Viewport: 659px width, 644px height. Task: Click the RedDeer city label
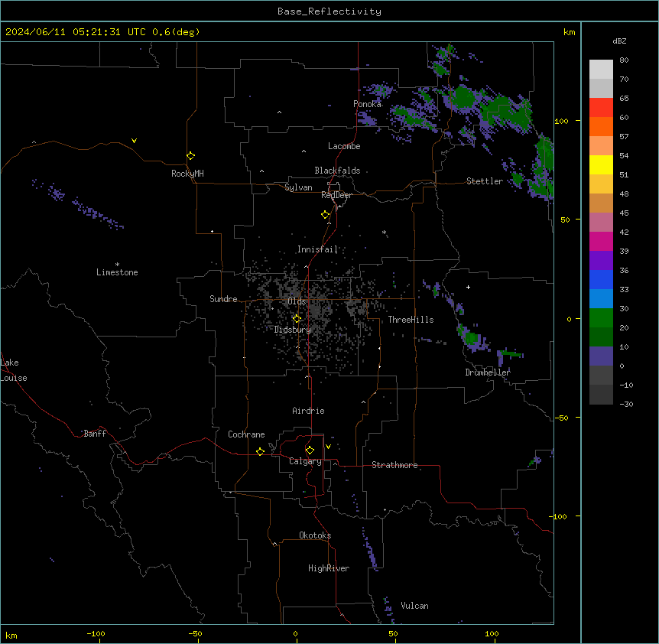click(x=336, y=195)
